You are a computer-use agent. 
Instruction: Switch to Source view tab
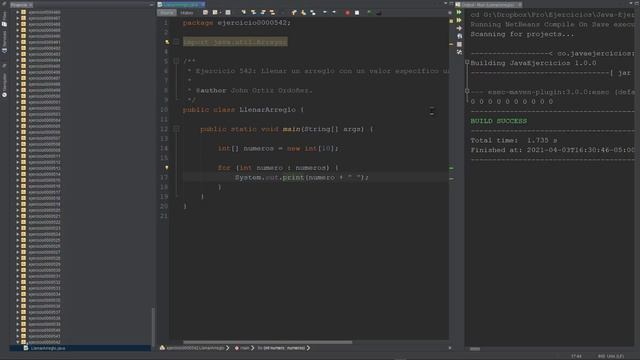(167, 13)
